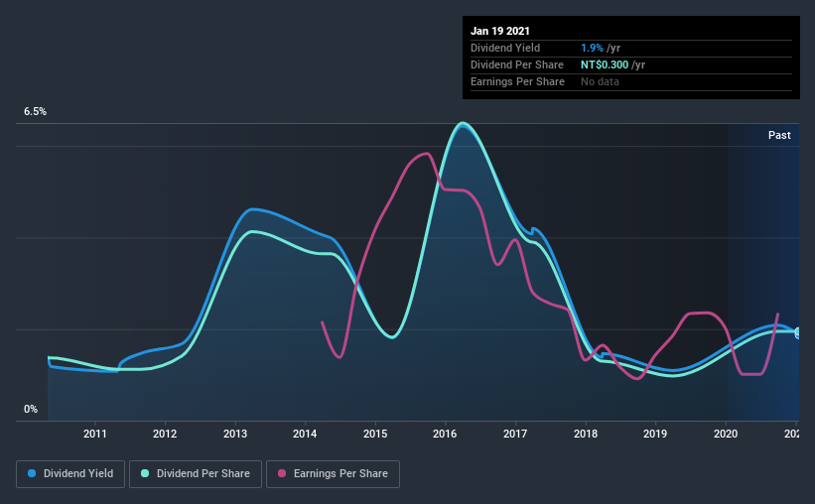Click the 2016 x-axis label

coord(445,434)
